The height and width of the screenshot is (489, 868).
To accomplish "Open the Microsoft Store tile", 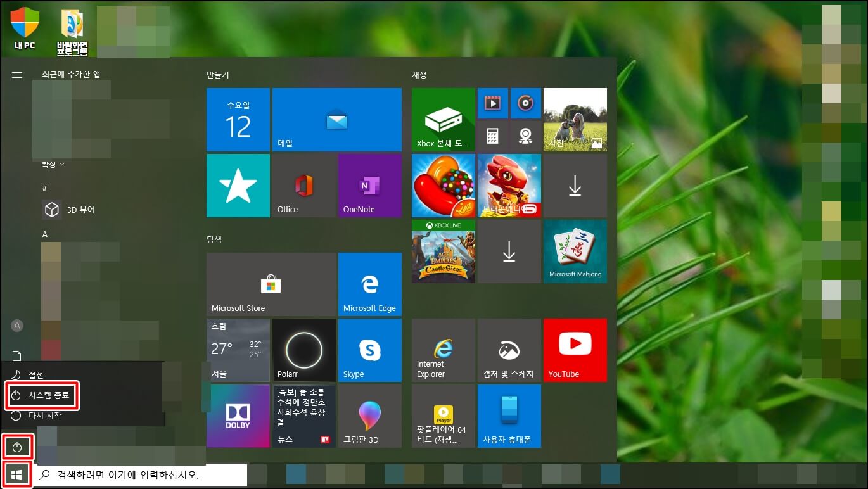I will click(x=271, y=284).
